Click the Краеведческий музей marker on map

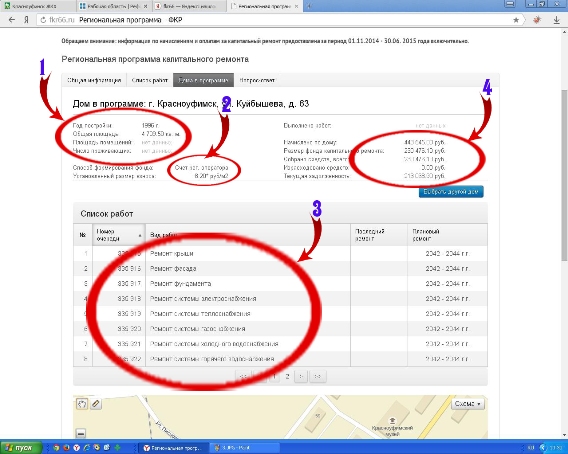(392, 421)
